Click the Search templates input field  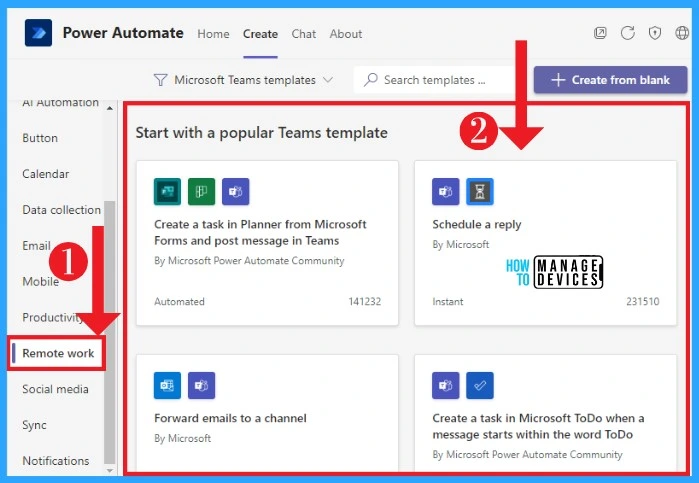point(435,80)
